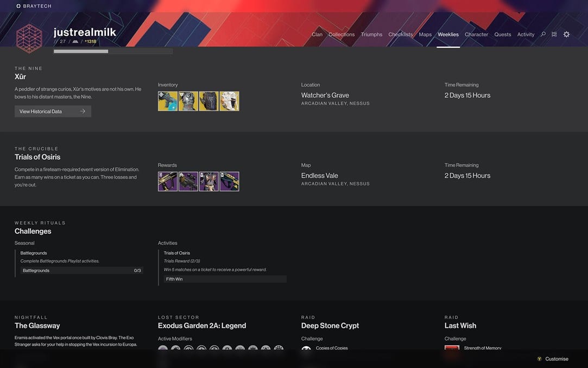Viewport: 588px width, 368px height.
Task: Click the player rank progress bar
Action: (x=112, y=52)
